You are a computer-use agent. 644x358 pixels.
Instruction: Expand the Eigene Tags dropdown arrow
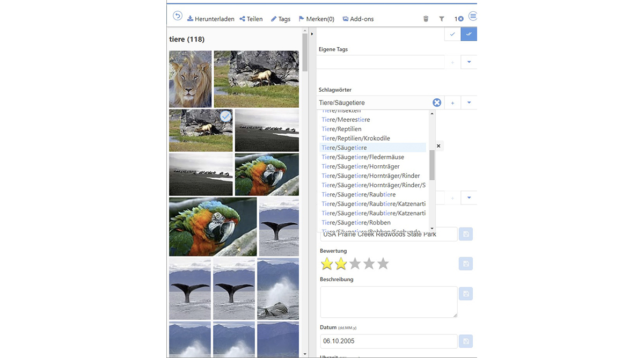click(x=469, y=62)
